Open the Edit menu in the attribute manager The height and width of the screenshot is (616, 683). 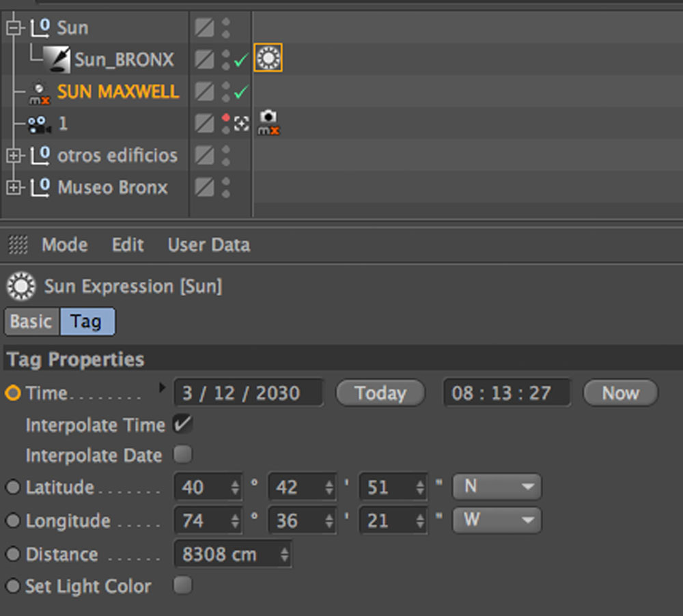[x=128, y=245]
